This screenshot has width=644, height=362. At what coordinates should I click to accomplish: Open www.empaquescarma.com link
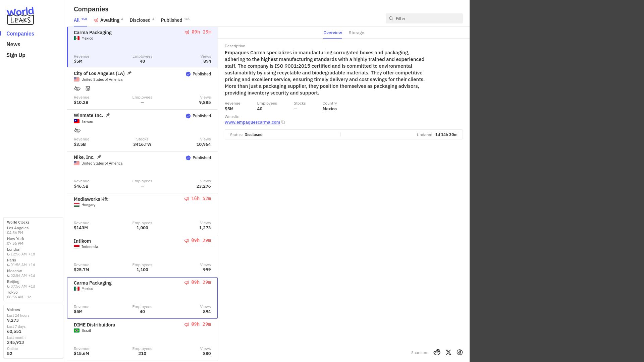click(252, 122)
